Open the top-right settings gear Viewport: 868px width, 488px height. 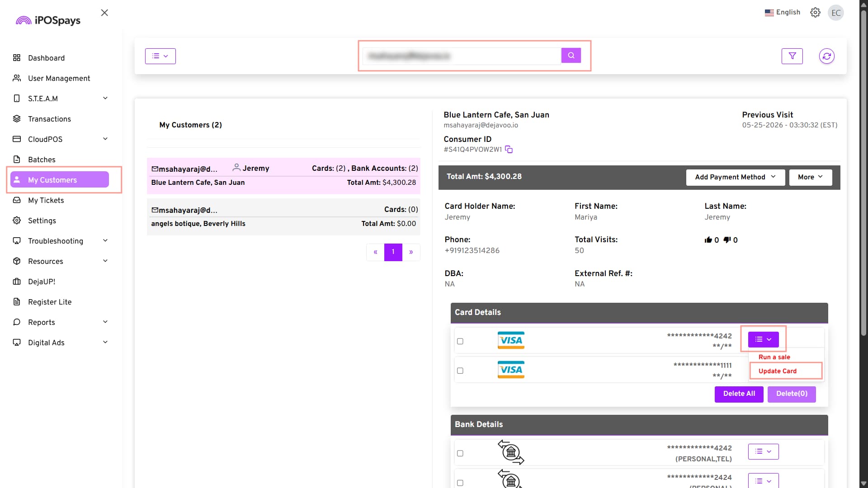(x=815, y=13)
